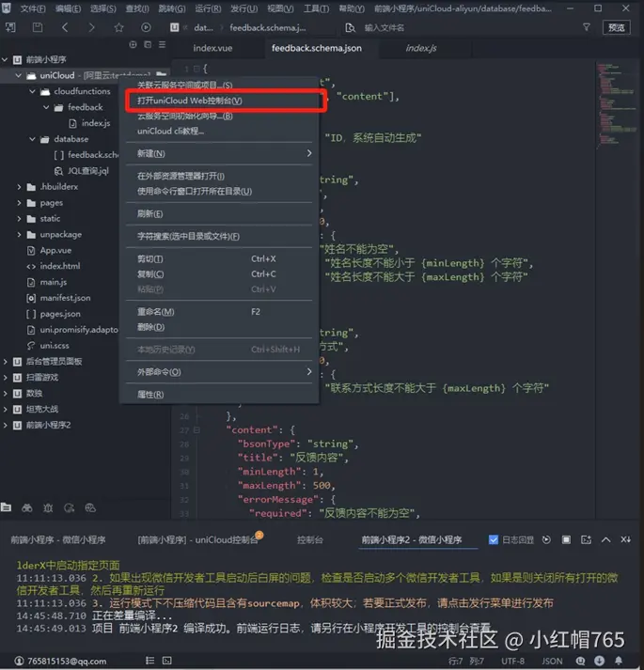Stop running with the square stop icon
Viewport: 644px width, 670px height.
click(566, 539)
